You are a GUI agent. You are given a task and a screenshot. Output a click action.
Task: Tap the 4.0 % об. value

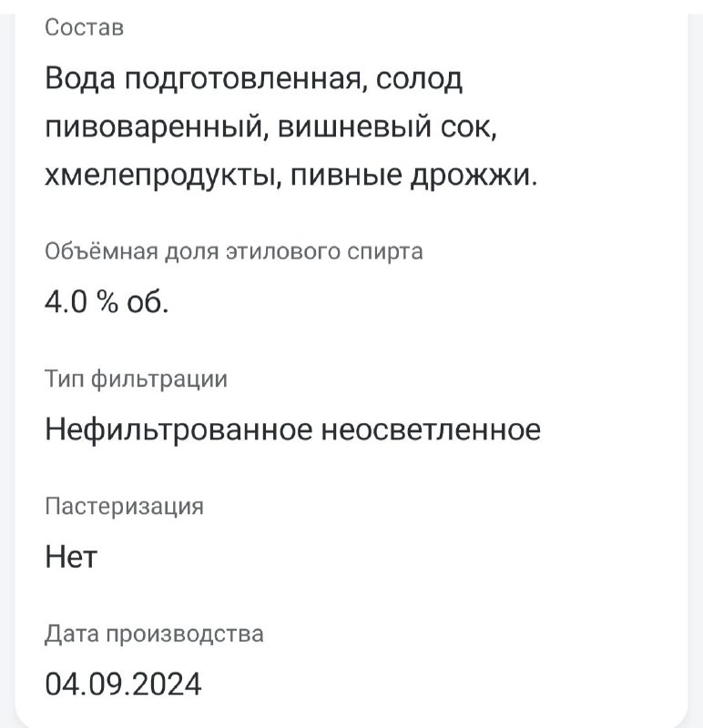107,302
